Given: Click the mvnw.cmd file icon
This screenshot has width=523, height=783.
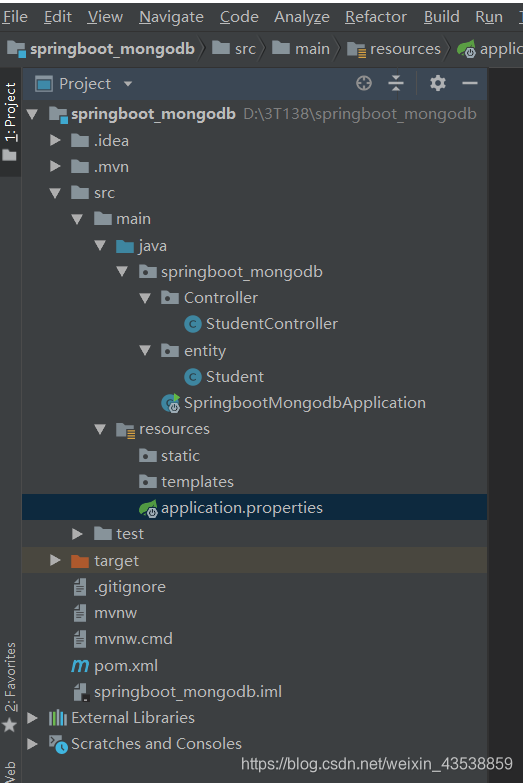Looking at the screenshot, I should (x=80, y=639).
